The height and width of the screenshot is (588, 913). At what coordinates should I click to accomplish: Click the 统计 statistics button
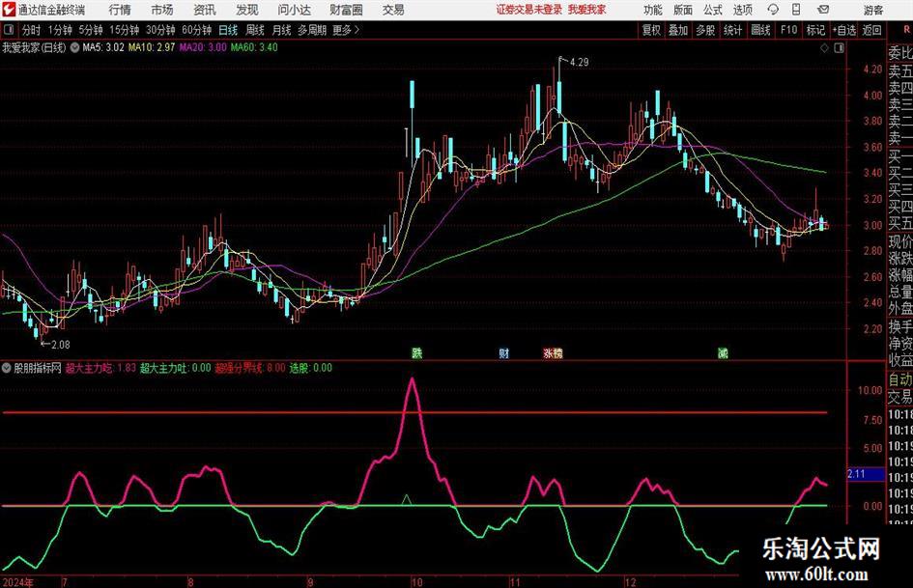click(732, 30)
